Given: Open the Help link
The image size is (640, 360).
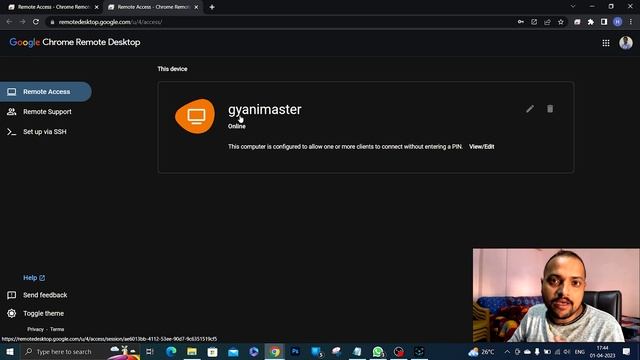Looking at the screenshot, I should click(34, 278).
